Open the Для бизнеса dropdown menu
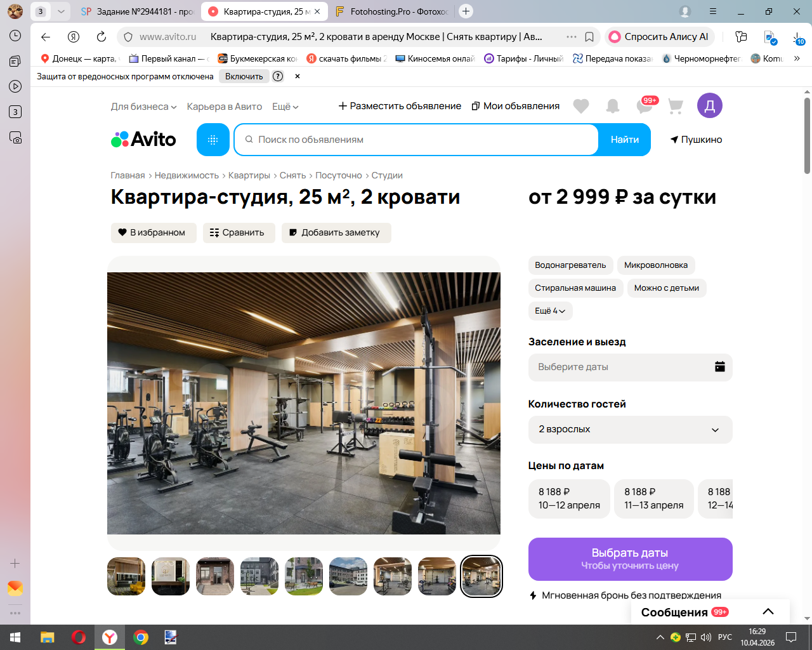Image resolution: width=812 pixels, height=650 pixels. [143, 107]
